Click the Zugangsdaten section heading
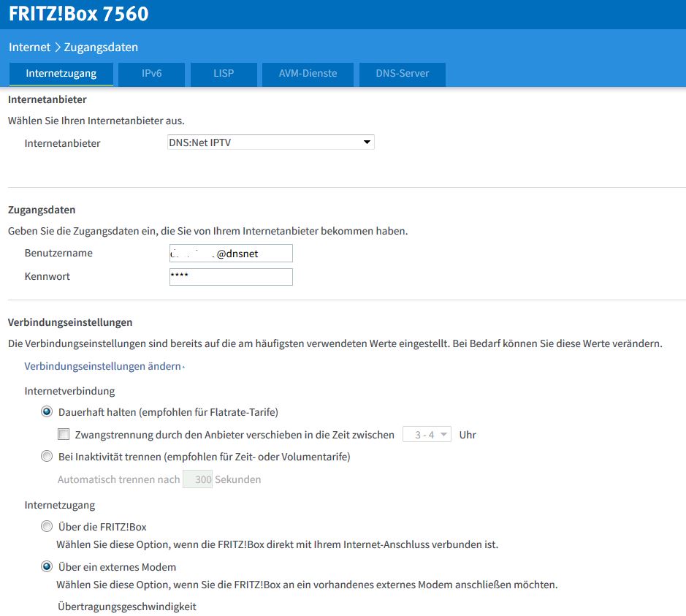This screenshot has width=686, height=616. (42, 210)
